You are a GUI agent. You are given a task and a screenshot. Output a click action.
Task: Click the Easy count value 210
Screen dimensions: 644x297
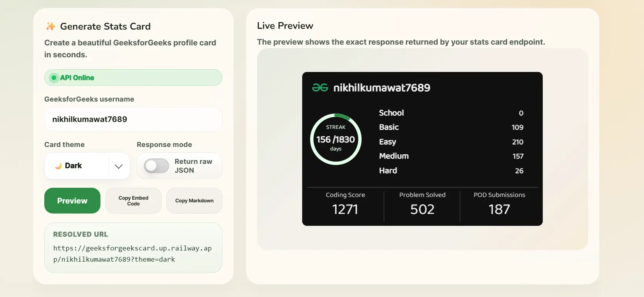coord(518,142)
